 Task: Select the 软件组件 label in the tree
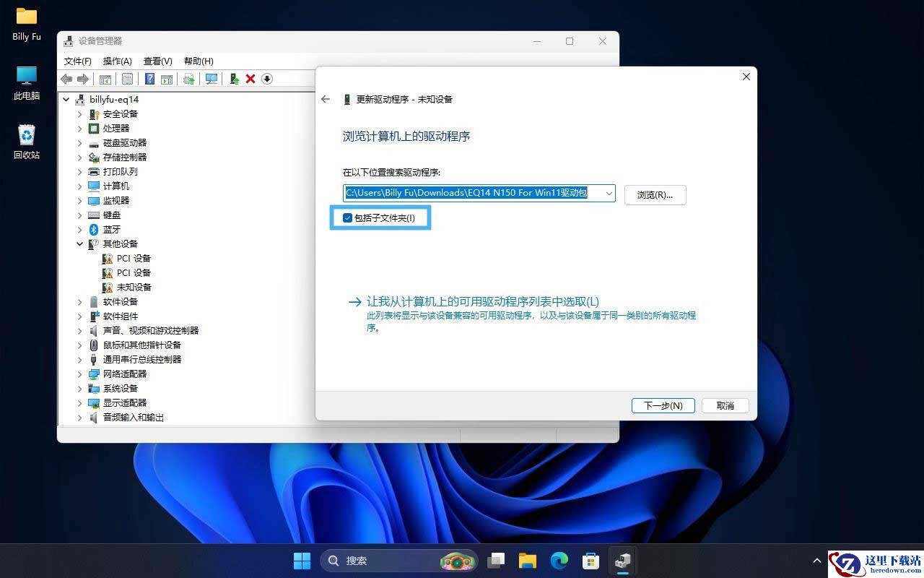pos(121,316)
